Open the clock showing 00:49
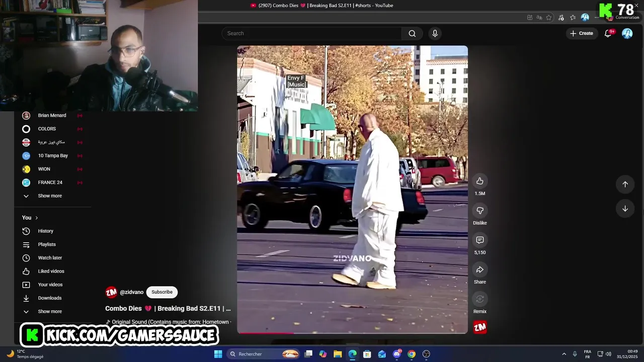644x362 pixels. [627, 354]
